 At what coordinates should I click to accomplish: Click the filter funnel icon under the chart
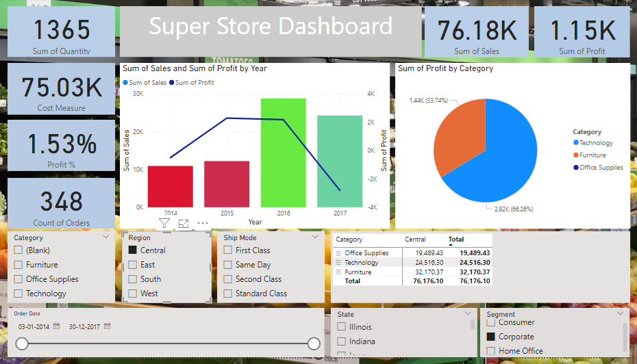point(164,223)
